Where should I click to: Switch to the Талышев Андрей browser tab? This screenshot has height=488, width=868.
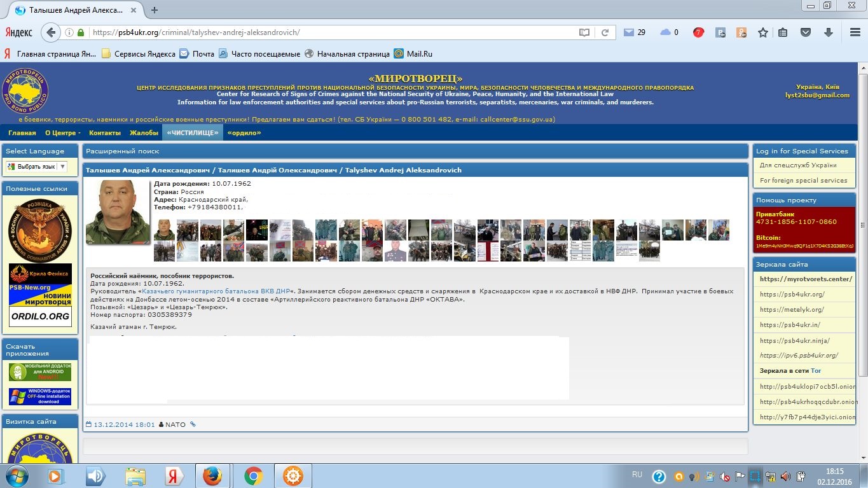[75, 10]
